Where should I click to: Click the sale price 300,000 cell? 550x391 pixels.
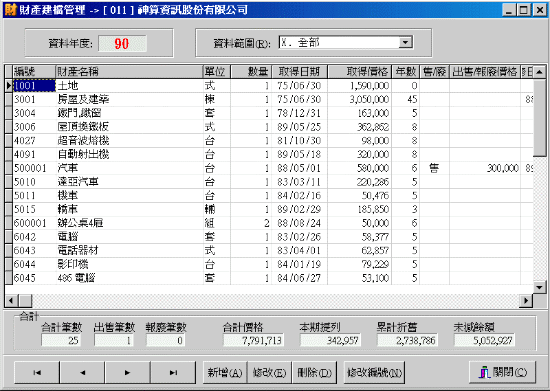click(x=485, y=168)
